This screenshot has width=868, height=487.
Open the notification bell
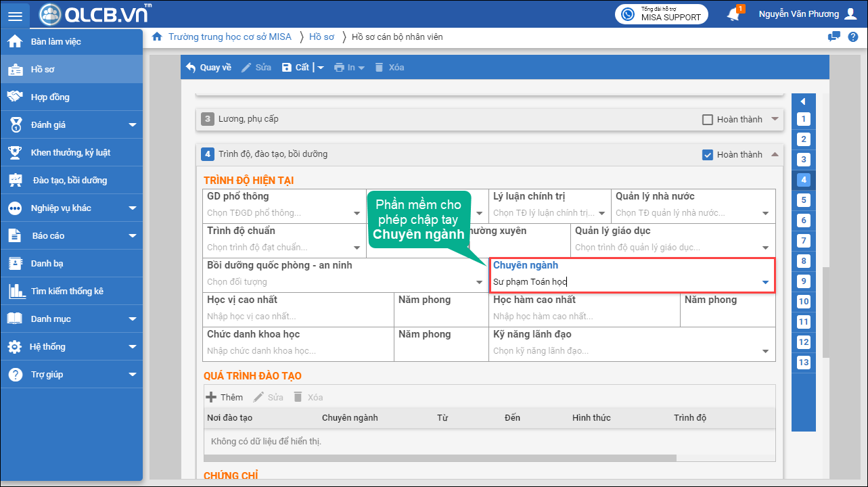733,14
